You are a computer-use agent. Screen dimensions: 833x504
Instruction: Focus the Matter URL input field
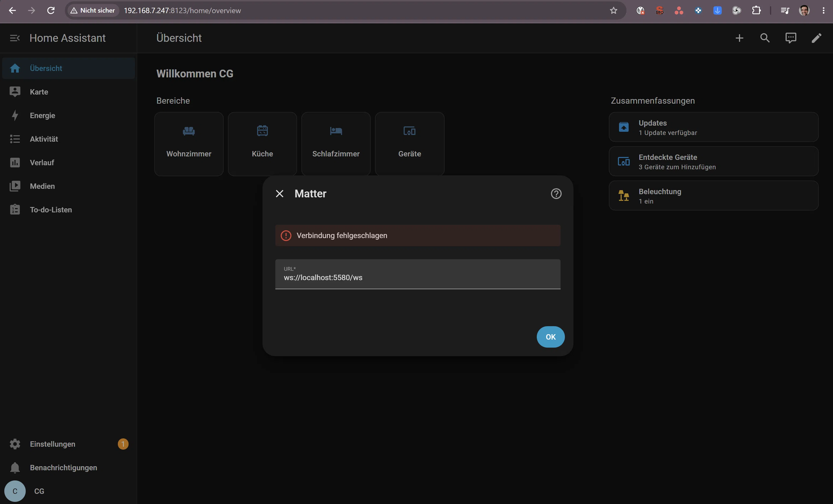coord(418,274)
